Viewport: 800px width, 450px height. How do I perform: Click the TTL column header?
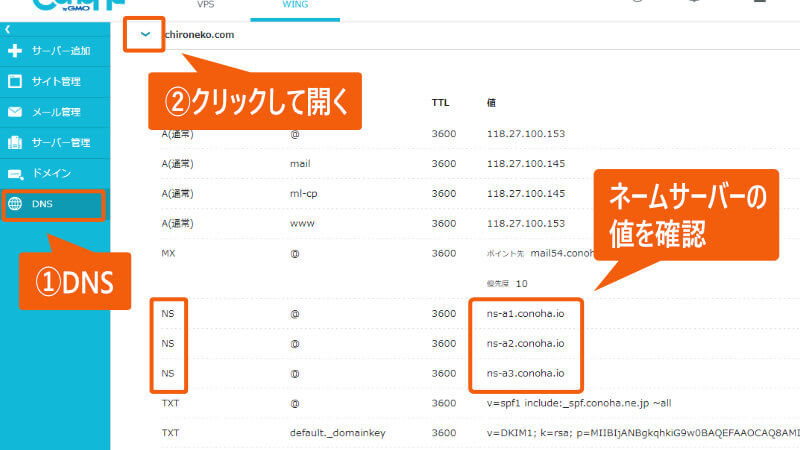[x=440, y=103]
